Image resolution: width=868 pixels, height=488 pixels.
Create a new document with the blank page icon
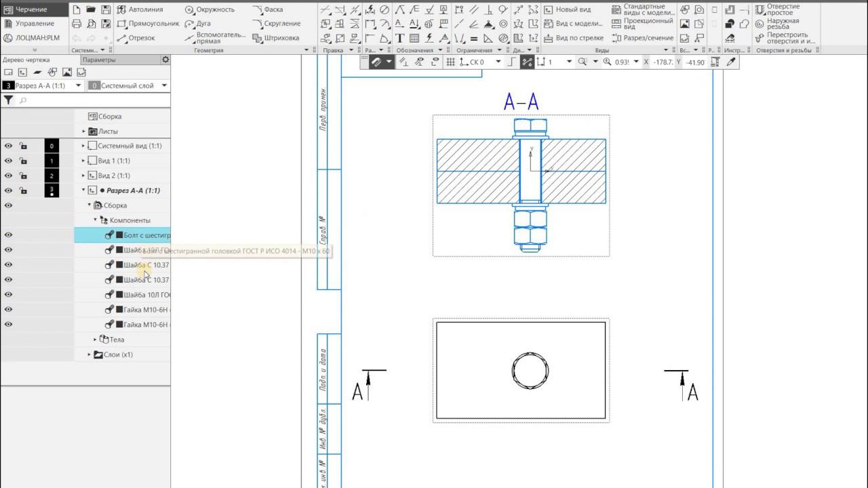77,9
